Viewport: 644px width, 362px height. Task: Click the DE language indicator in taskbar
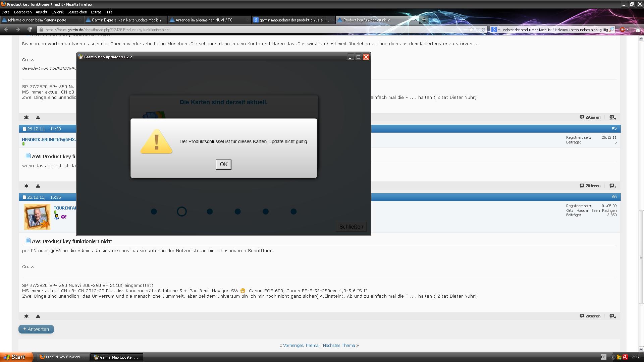click(603, 357)
